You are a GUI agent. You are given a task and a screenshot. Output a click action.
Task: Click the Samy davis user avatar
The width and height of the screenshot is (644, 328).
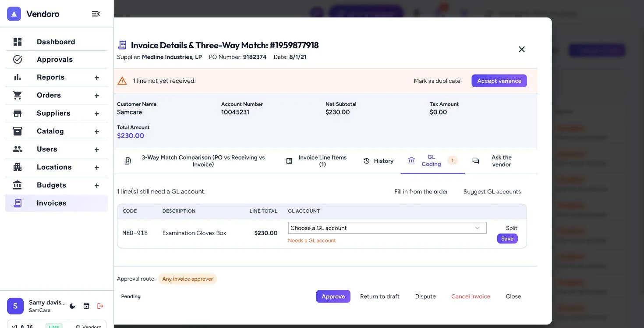[x=15, y=306]
